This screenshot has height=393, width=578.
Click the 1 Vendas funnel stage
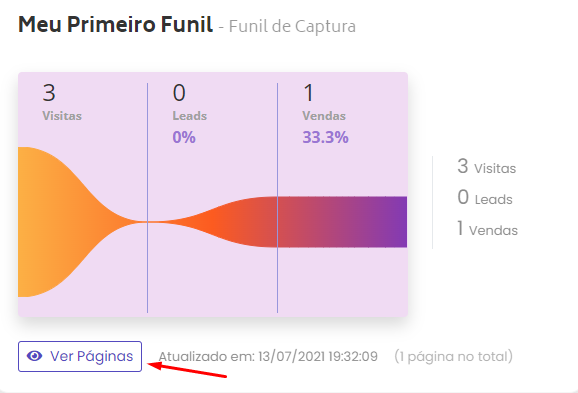point(324,102)
